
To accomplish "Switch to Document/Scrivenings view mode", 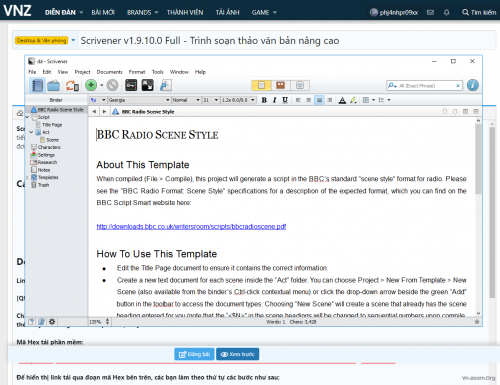I will point(261,85).
